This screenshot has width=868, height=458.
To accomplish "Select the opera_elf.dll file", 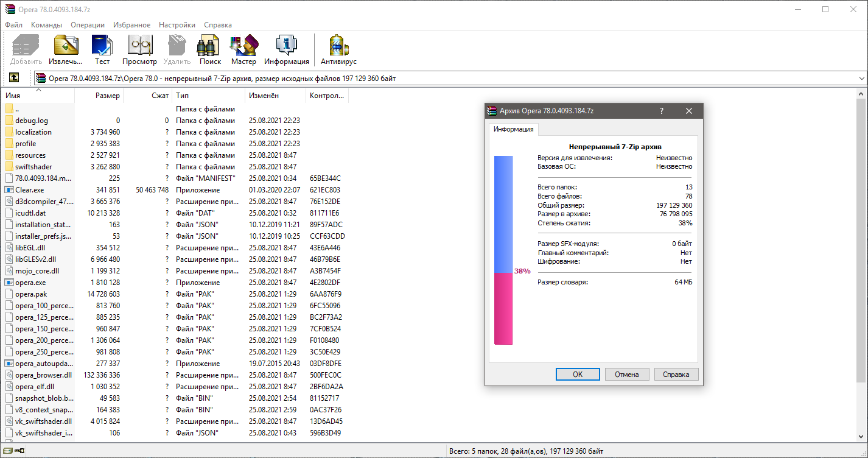I will coord(175,387).
